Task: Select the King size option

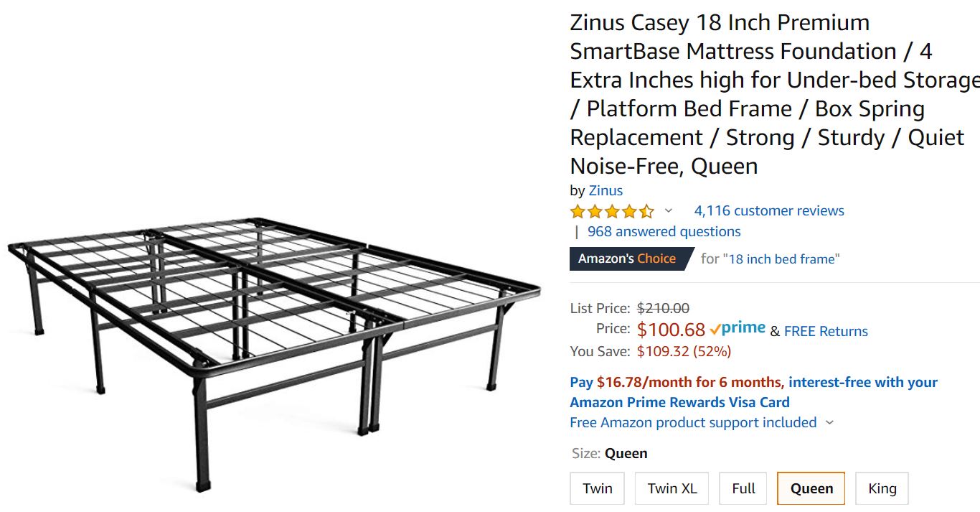Action: [882, 488]
